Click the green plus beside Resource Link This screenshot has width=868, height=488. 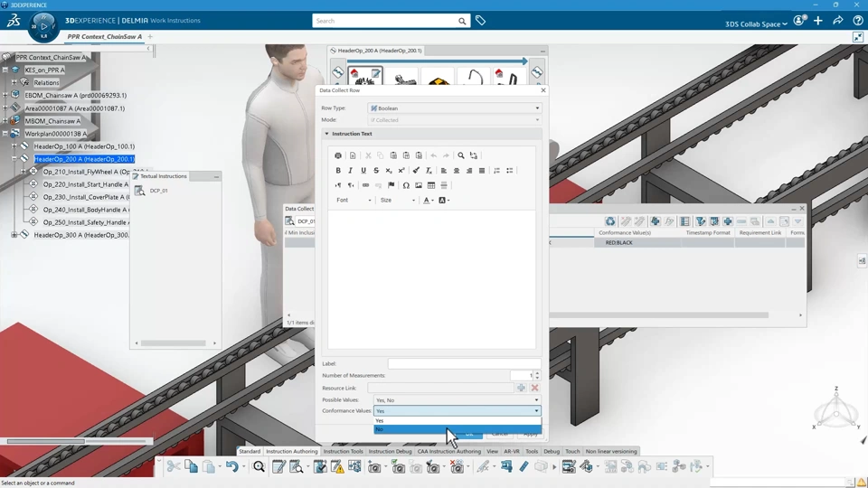coord(521,388)
